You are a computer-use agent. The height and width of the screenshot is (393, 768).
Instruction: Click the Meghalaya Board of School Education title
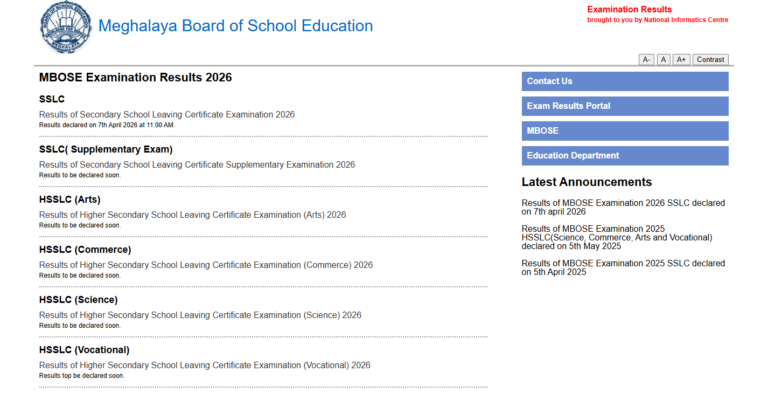236,26
